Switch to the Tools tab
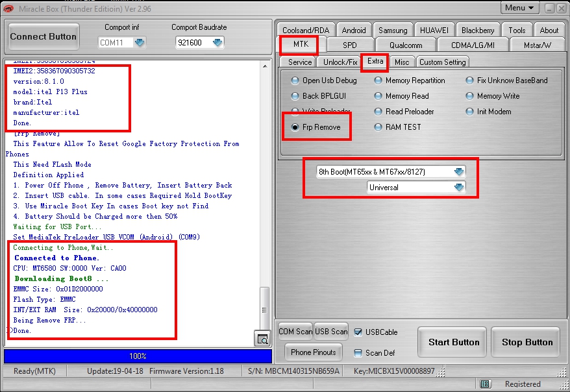The height and width of the screenshot is (392, 570). point(517,30)
